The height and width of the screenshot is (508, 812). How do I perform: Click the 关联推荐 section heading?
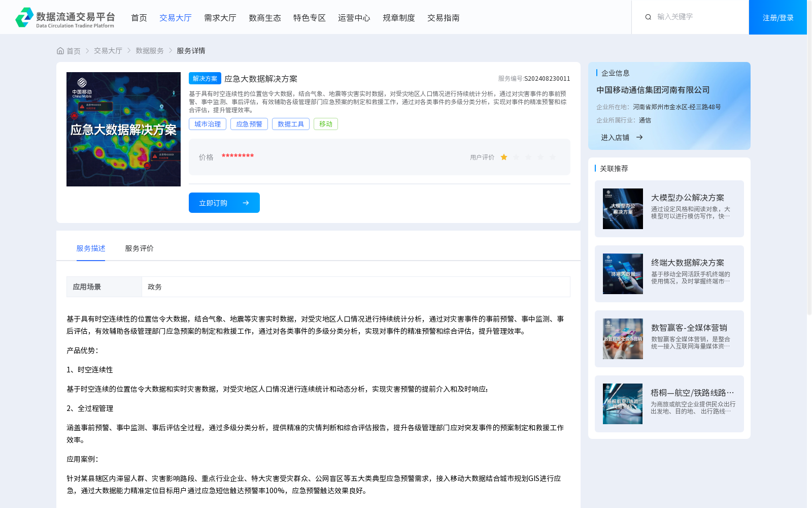click(x=614, y=169)
